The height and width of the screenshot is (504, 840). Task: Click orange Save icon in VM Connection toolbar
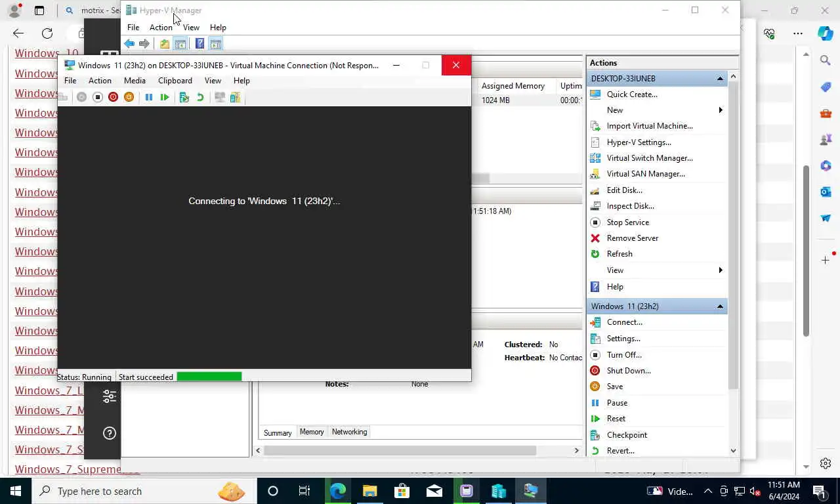coord(129,97)
